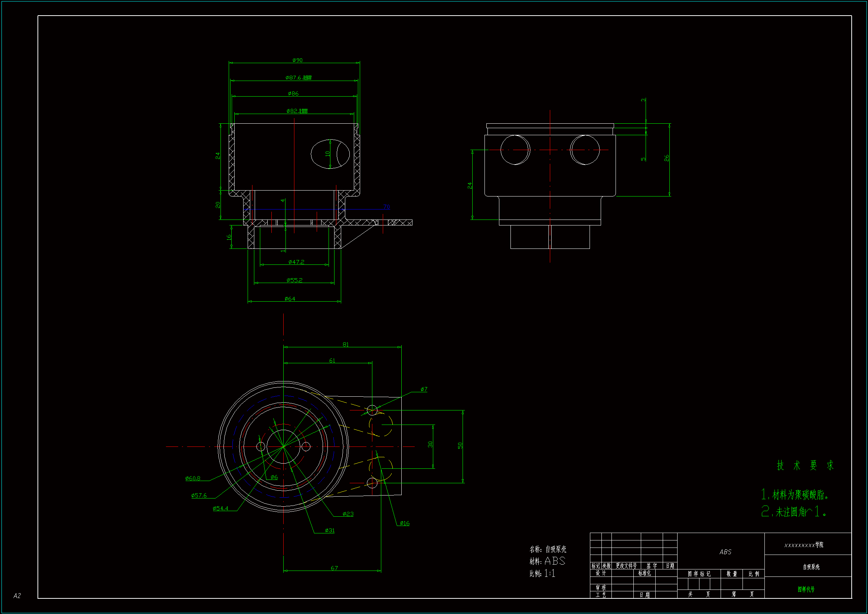Viewport: 868px width, 614px height.
Task: Click the A2 sheet size label
Action: [17, 596]
